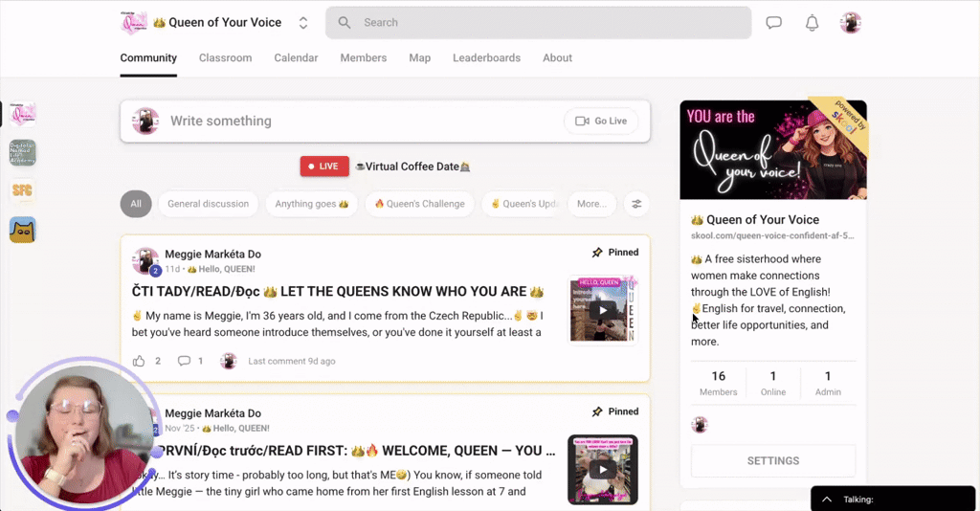980x511 pixels.
Task: Filter posts by General discussion
Action: (208, 204)
